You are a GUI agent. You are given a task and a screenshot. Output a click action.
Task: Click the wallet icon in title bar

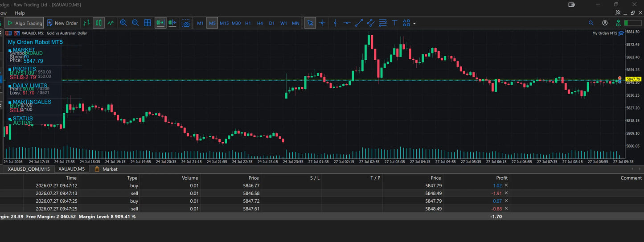coord(572,4)
